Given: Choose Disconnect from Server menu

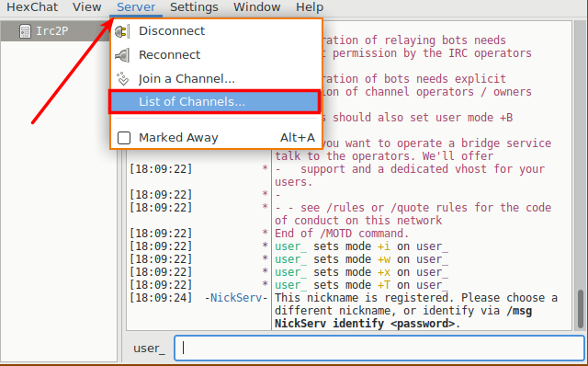Looking at the screenshot, I should [x=216, y=31].
